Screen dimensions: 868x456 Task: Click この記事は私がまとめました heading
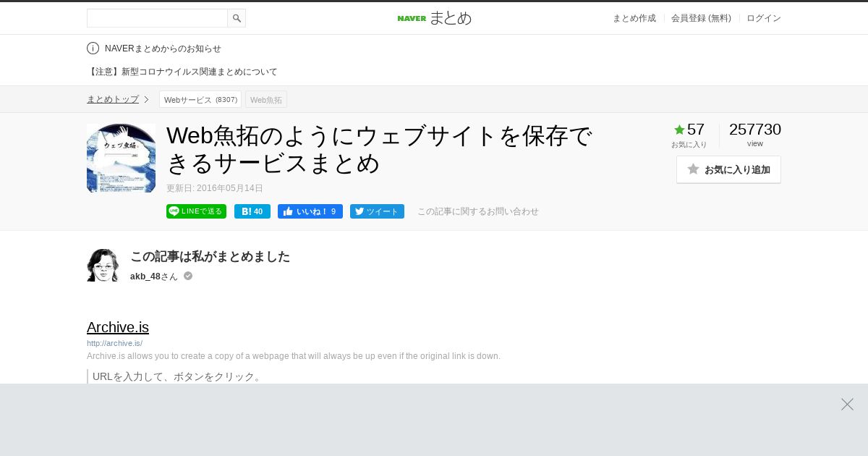[x=210, y=256]
